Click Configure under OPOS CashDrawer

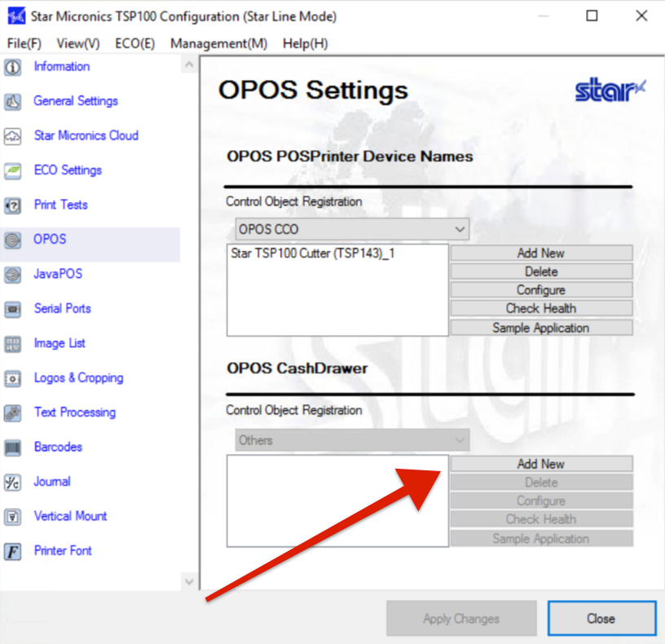541,501
